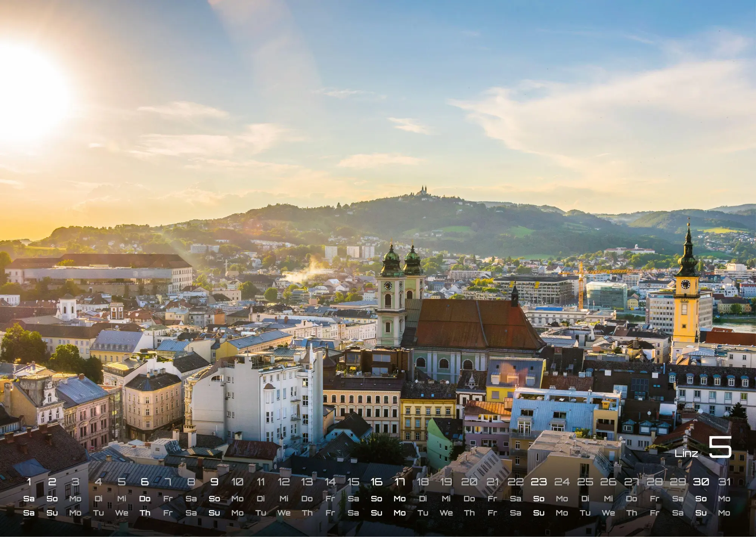Viewport: 756px width, 537px height.
Task: Click the large month number 5
Action: click(720, 447)
